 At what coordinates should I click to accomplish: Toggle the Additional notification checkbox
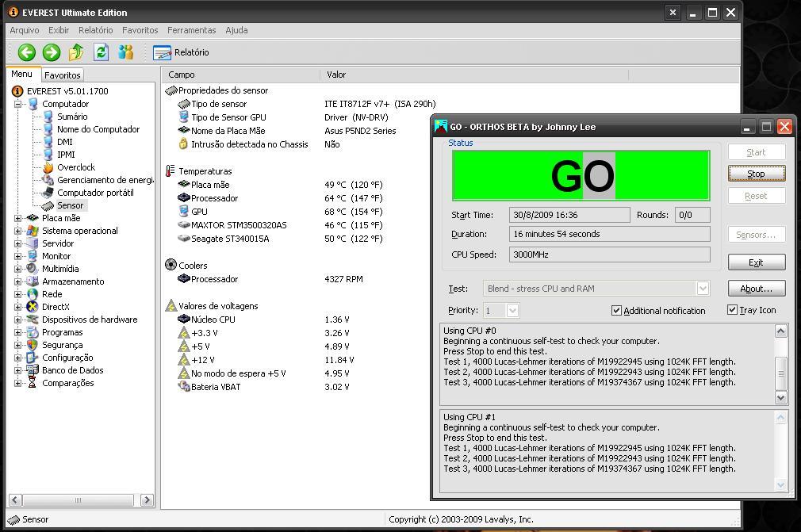pyautogui.click(x=616, y=311)
